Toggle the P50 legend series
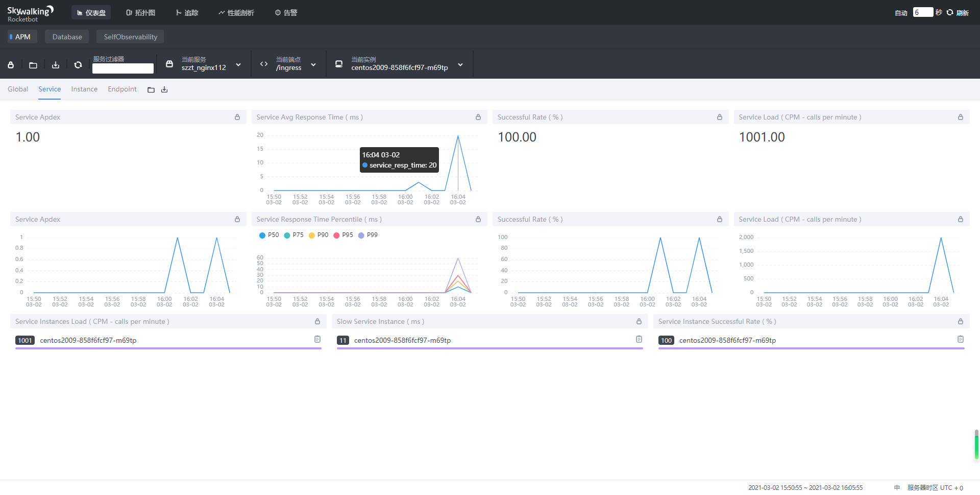 tap(269, 235)
